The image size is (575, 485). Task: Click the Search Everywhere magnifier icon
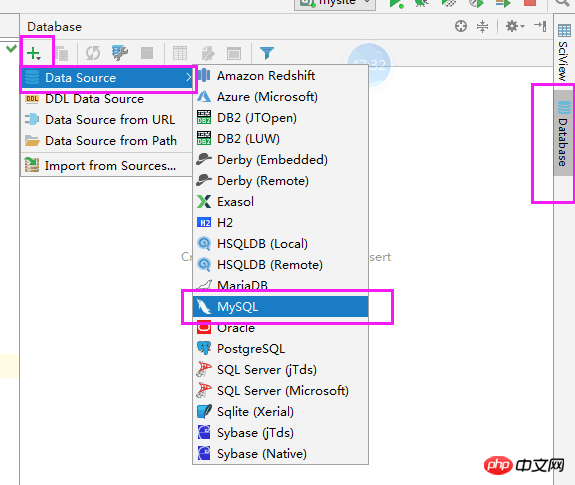point(564,3)
